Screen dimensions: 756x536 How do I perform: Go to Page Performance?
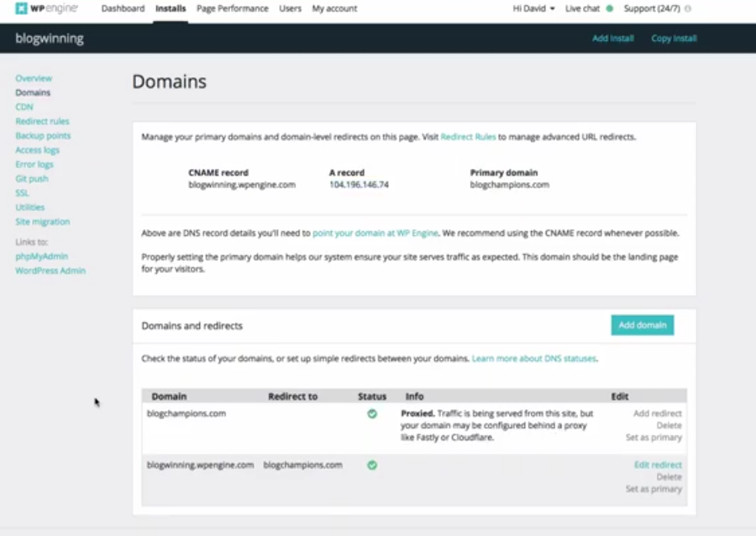[x=233, y=8]
